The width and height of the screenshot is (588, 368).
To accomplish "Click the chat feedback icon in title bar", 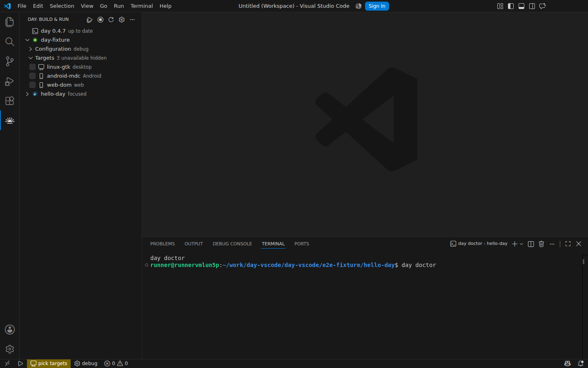I will 543,6.
